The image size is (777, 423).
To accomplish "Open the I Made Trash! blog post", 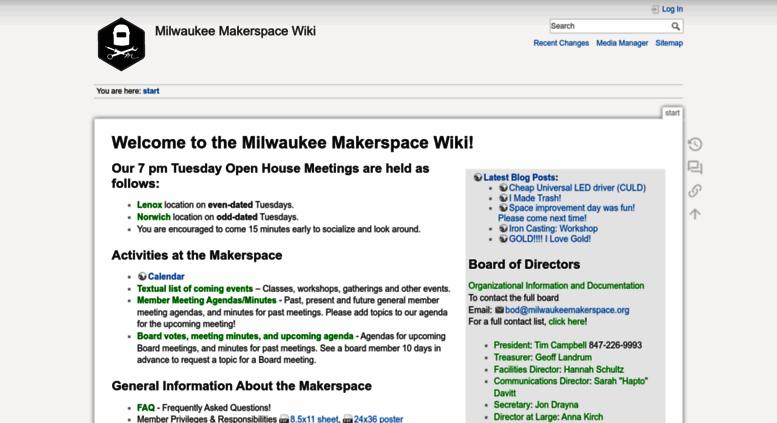I will (535, 198).
